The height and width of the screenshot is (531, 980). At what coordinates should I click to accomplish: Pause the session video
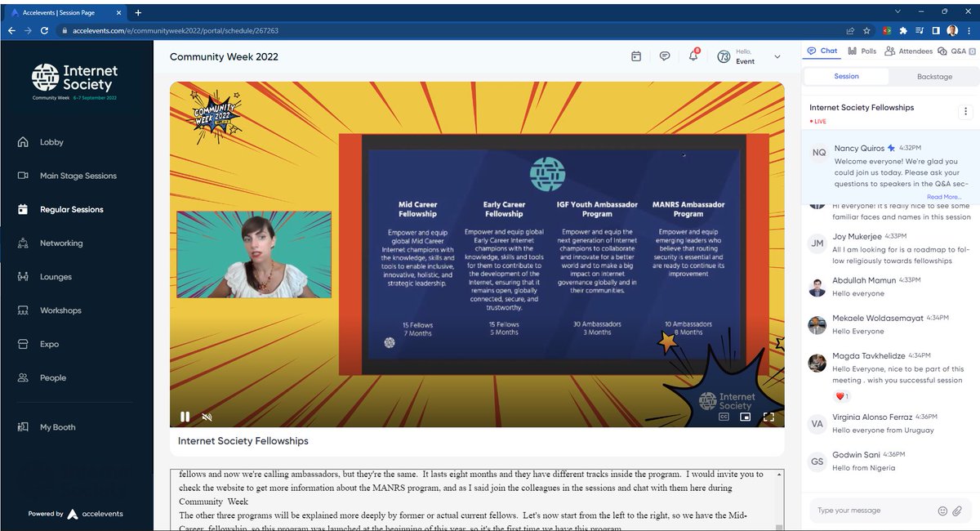[185, 417]
